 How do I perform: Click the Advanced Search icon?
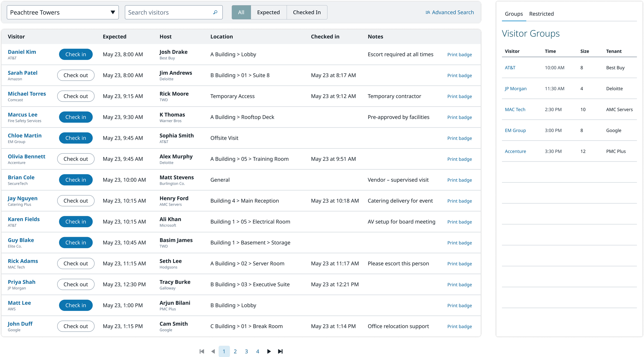tap(428, 12)
